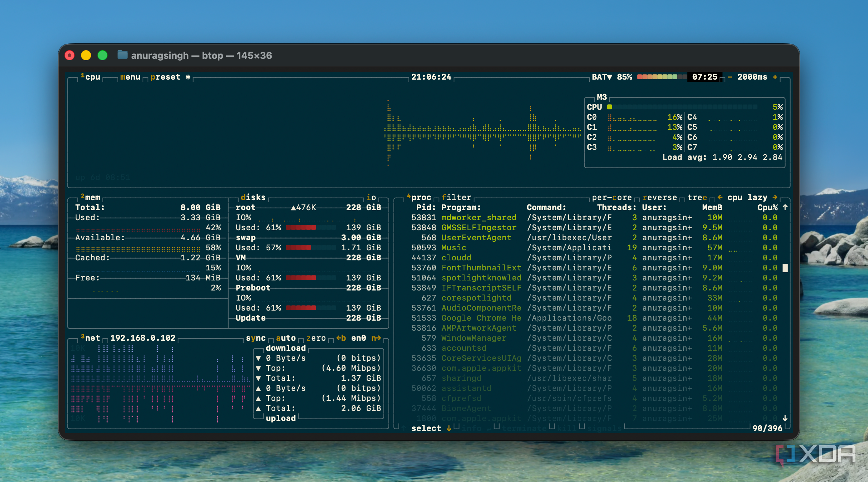
Task: Click the root disk entry
Action: [x=245, y=208]
